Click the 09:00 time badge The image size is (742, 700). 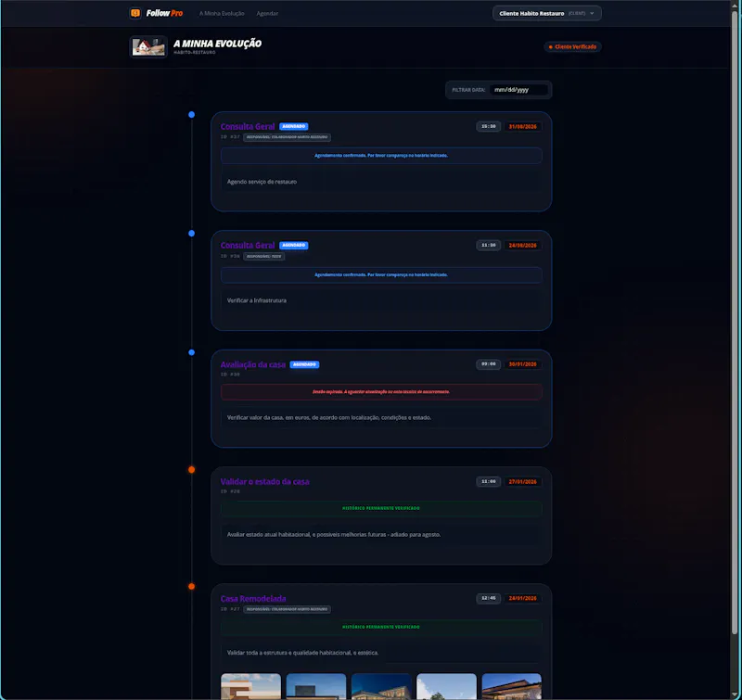[489, 364]
